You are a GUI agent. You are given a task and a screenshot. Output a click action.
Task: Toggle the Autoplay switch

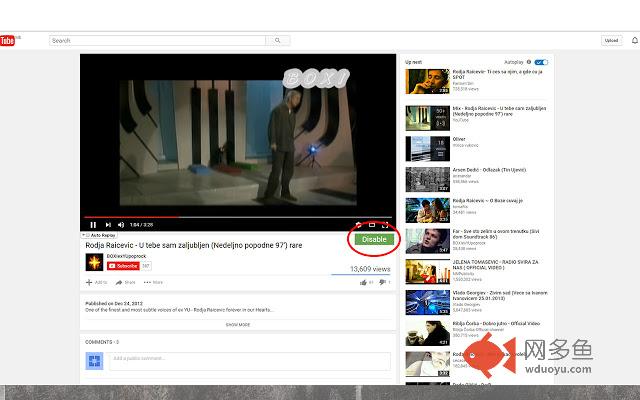point(541,62)
